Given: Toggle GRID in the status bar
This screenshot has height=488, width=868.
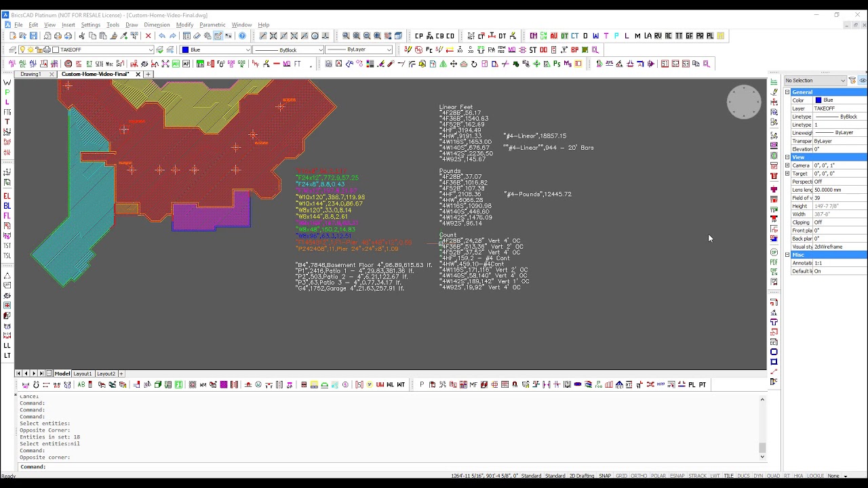Looking at the screenshot, I should [621, 476].
